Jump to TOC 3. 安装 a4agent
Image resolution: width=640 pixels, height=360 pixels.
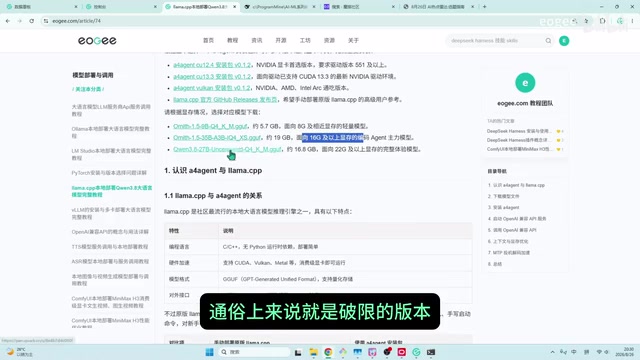(x=504, y=207)
